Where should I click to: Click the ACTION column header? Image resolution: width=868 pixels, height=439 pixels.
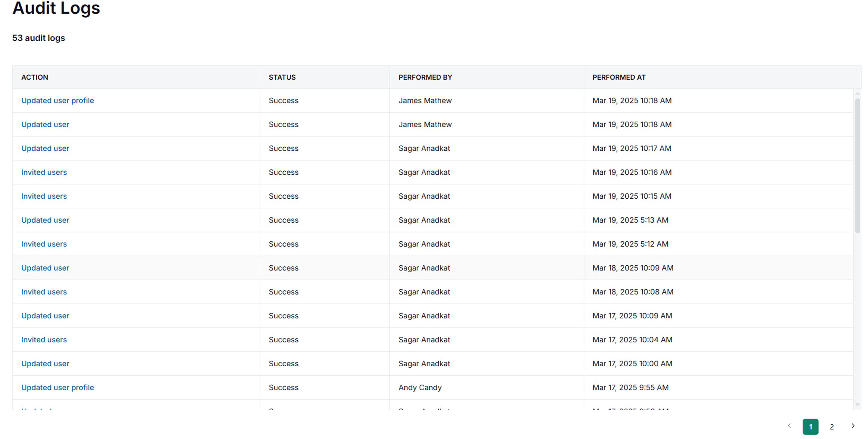tap(35, 77)
